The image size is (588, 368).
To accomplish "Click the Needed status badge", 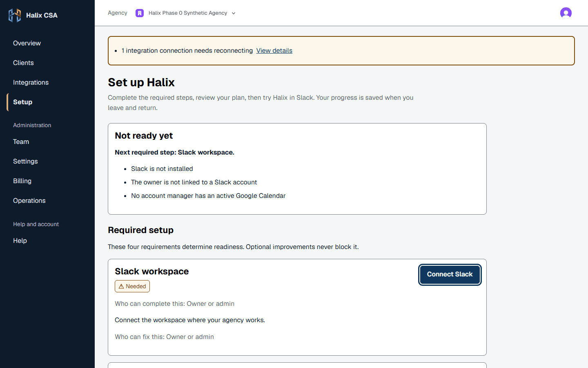I will pos(132,286).
